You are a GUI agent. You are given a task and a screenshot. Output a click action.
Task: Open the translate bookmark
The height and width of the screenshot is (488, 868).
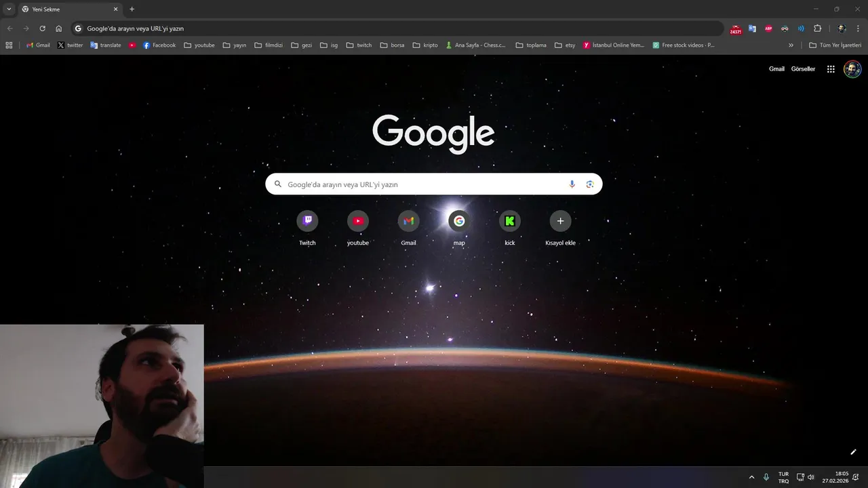106,45
